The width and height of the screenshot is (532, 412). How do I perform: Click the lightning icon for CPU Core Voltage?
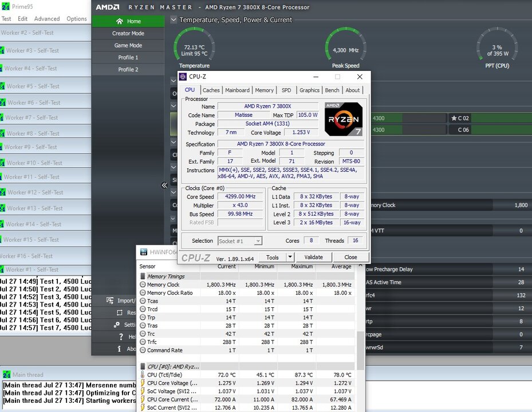(143, 383)
